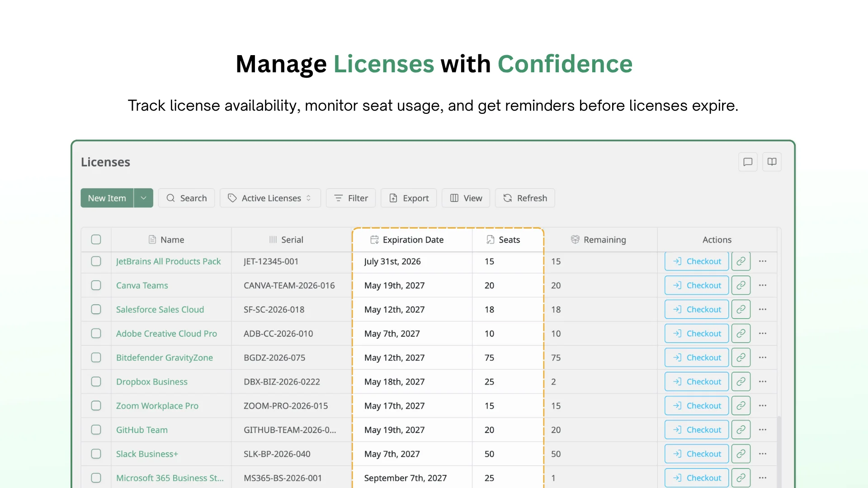Export the licenses list

[x=409, y=198]
